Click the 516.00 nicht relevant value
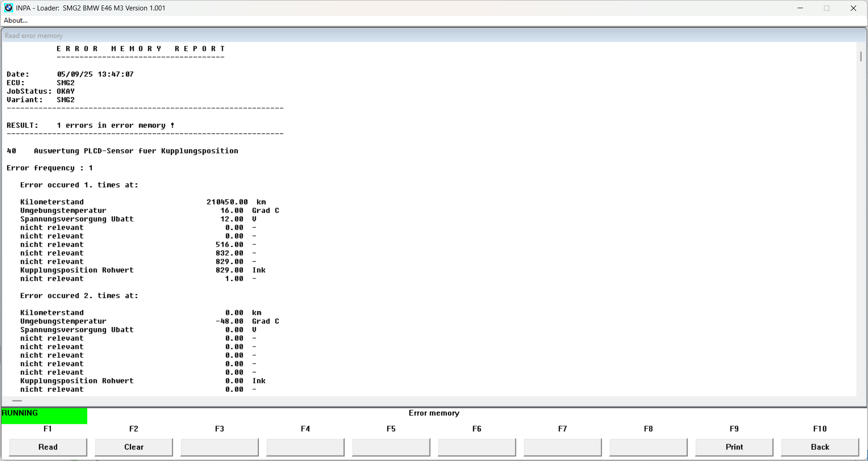This screenshot has height=461, width=868. 229,245
